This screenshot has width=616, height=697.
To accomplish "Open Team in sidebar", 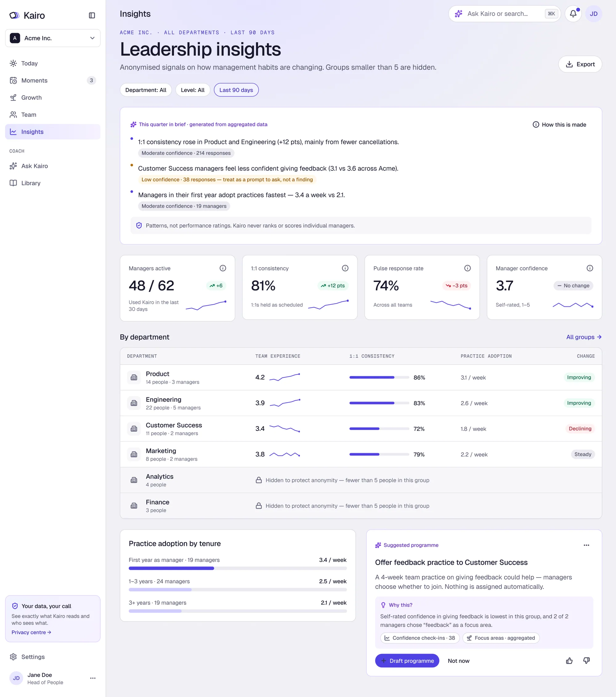I will pos(53,115).
